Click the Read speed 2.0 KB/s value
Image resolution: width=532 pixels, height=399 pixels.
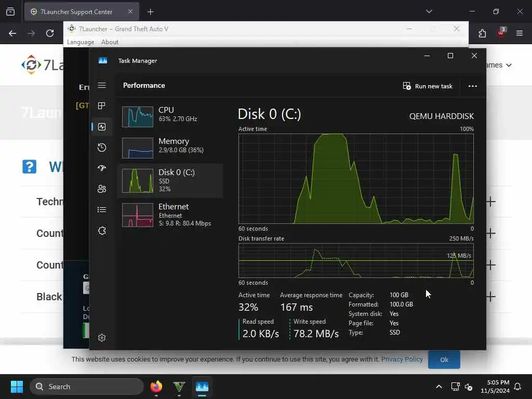(x=261, y=334)
